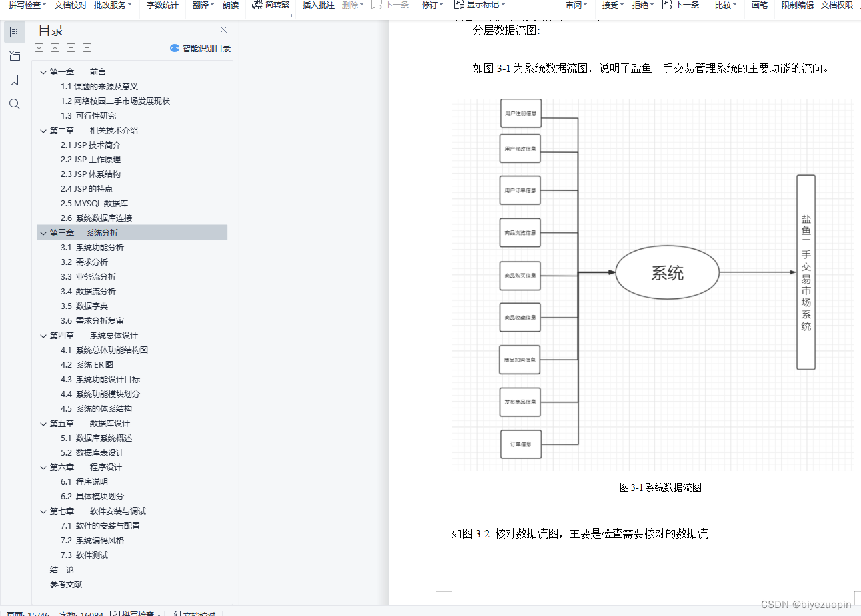Image resolution: width=861 pixels, height=616 pixels.
Task: Go to 2.6 系统数据库连接
Action: coord(96,218)
